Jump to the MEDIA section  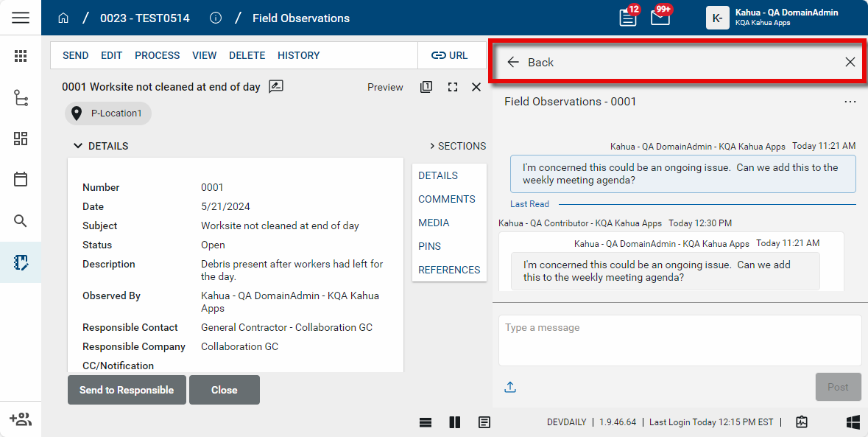[434, 223]
